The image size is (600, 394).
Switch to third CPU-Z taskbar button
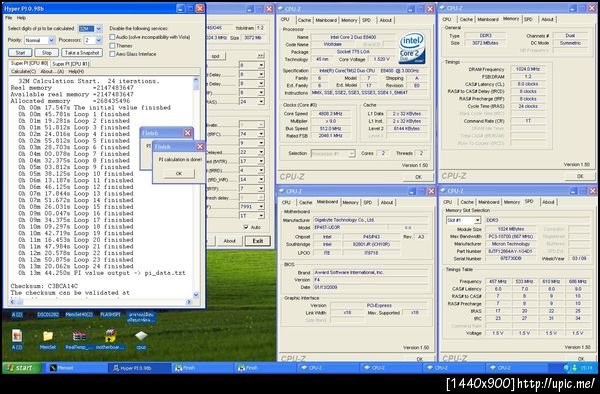click(454, 368)
